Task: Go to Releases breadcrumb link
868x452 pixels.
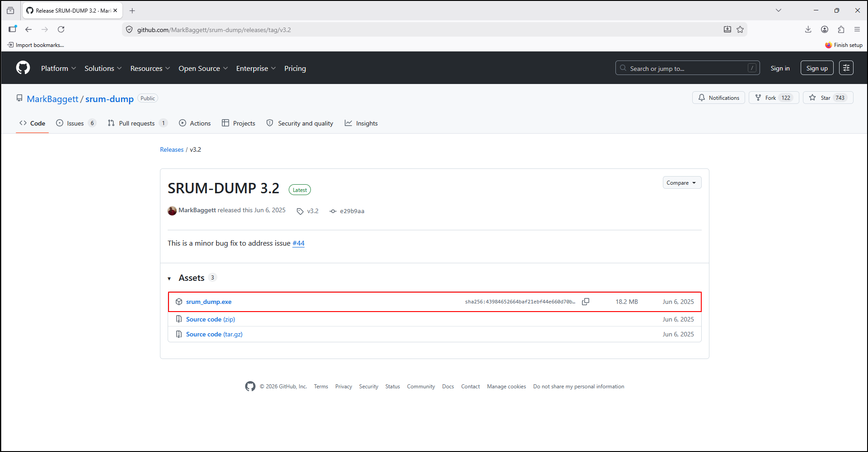Action: [172, 149]
